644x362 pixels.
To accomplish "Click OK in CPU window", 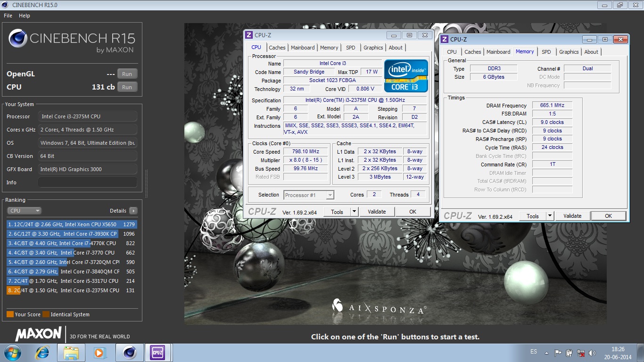I will tap(413, 212).
